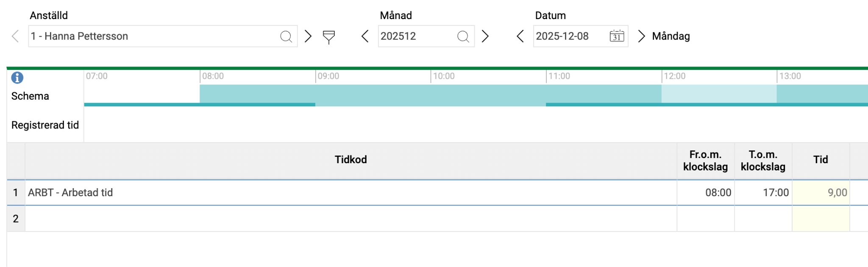Go to previous employee arrow
868x267 pixels.
(15, 36)
